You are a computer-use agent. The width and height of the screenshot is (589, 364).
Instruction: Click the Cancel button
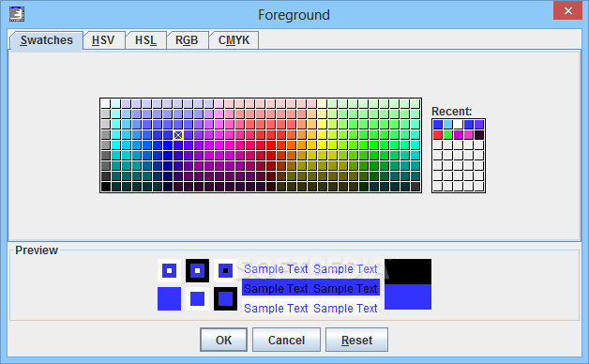(x=286, y=340)
